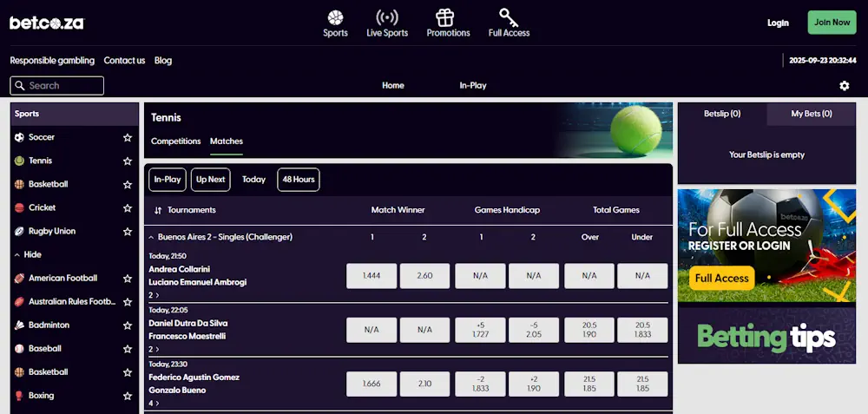
Task: Select Soccer ball icon in sidebar
Action: [x=19, y=137]
